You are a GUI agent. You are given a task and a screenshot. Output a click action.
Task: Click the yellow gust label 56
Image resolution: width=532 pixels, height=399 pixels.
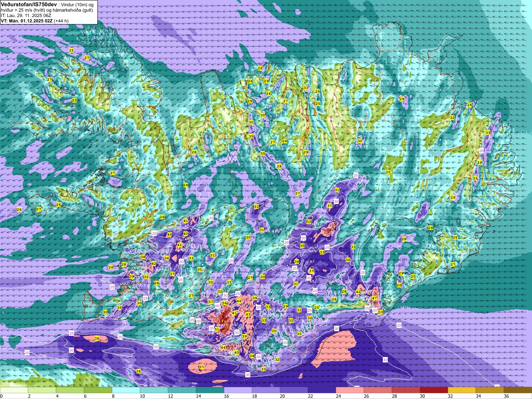tap(224, 303)
